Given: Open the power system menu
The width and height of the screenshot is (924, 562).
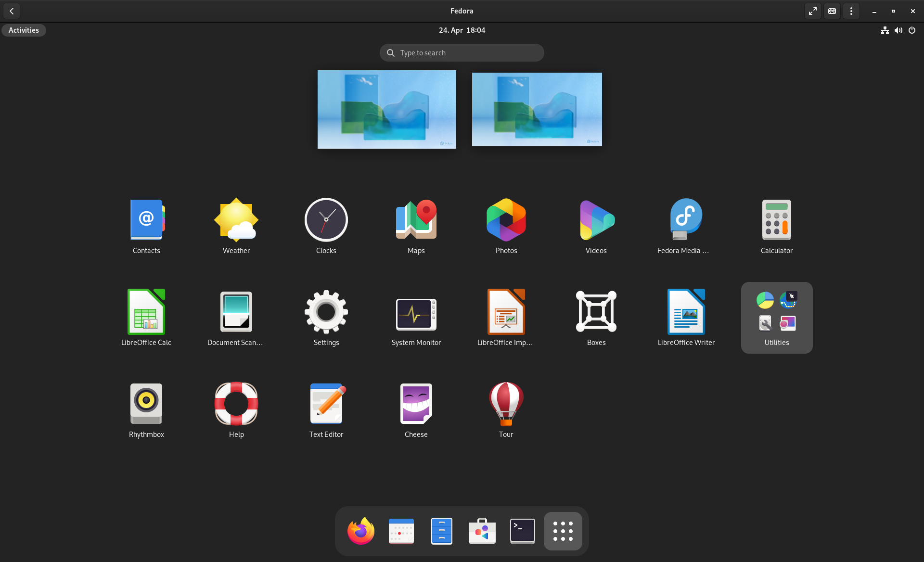Looking at the screenshot, I should pyautogui.click(x=912, y=30).
